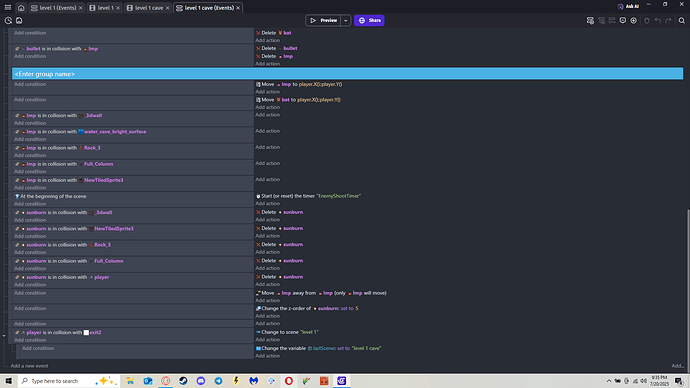
Task: Close the level 1 scene tab
Action: (118, 8)
